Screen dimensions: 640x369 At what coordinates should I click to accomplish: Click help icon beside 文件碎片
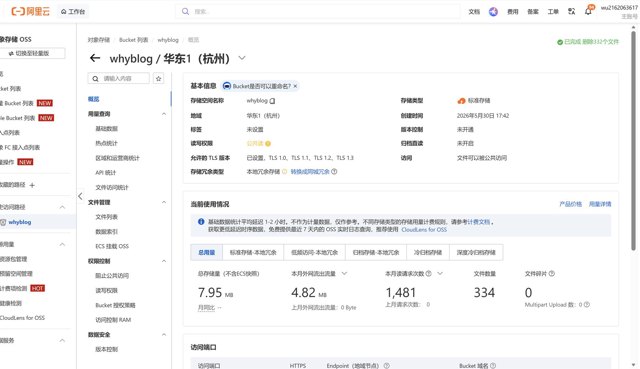click(x=551, y=273)
